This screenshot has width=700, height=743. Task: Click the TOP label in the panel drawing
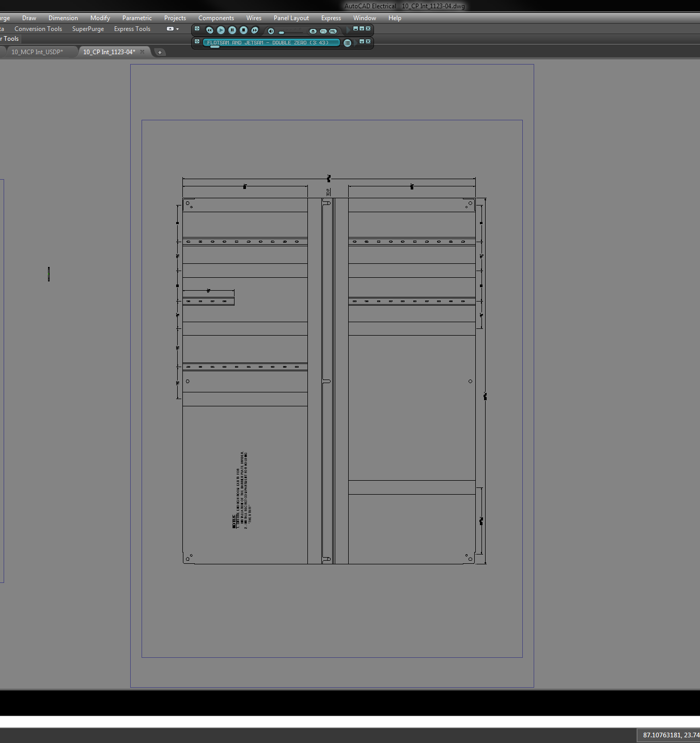(x=328, y=192)
